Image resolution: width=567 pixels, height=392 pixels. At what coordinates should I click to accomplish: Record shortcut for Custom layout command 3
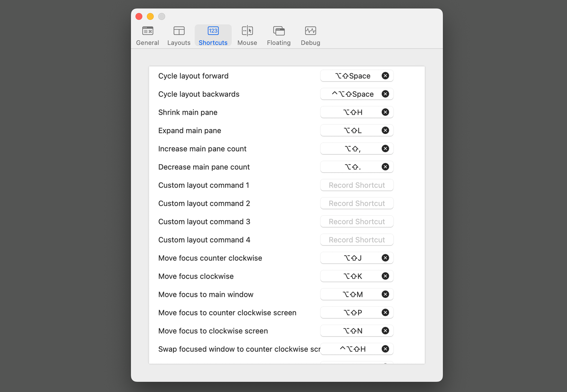tap(356, 222)
